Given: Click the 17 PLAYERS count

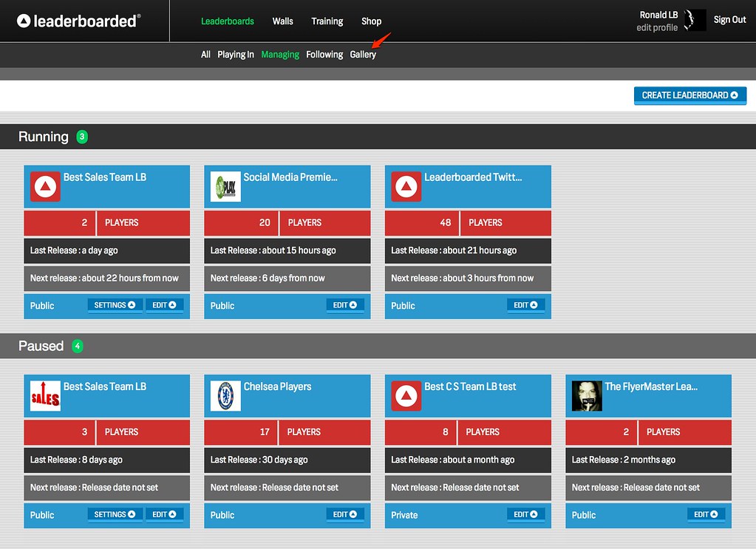Looking at the screenshot, I should click(287, 432).
